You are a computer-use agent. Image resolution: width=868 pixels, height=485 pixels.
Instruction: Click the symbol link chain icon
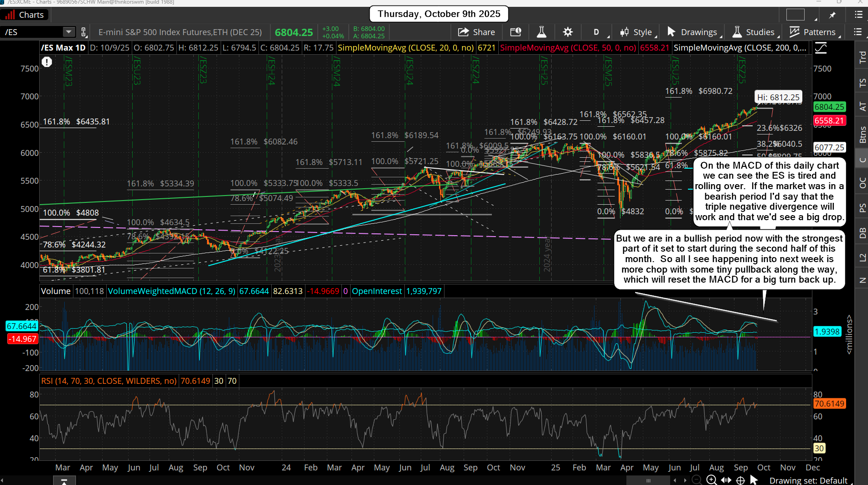(x=83, y=32)
